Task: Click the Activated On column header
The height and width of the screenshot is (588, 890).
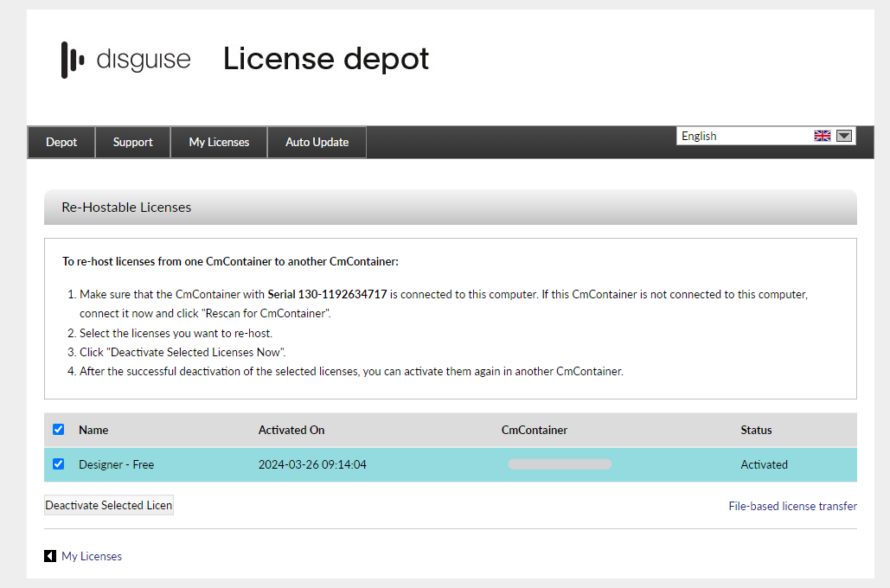Action: coord(291,430)
